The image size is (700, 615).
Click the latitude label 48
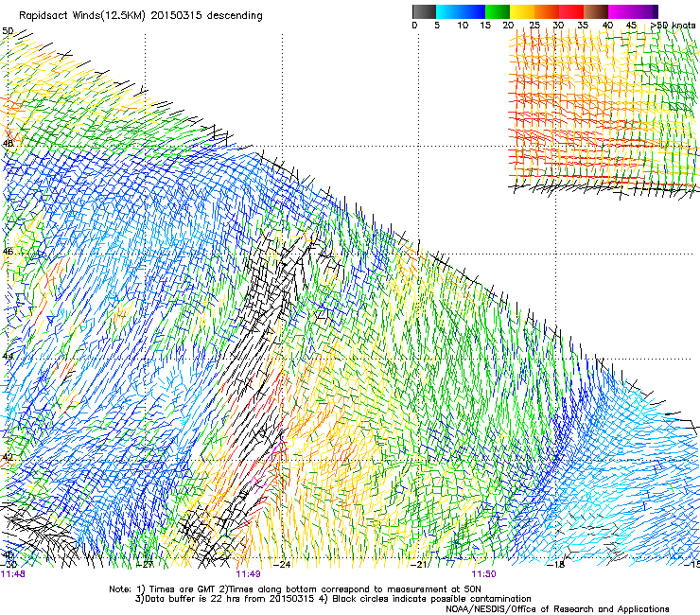pyautogui.click(x=8, y=144)
